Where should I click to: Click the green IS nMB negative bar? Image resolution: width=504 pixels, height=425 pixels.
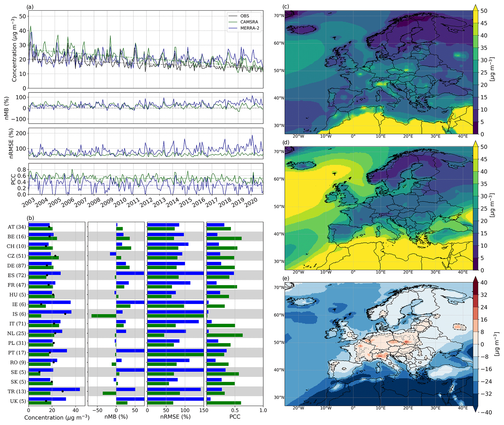104,316
